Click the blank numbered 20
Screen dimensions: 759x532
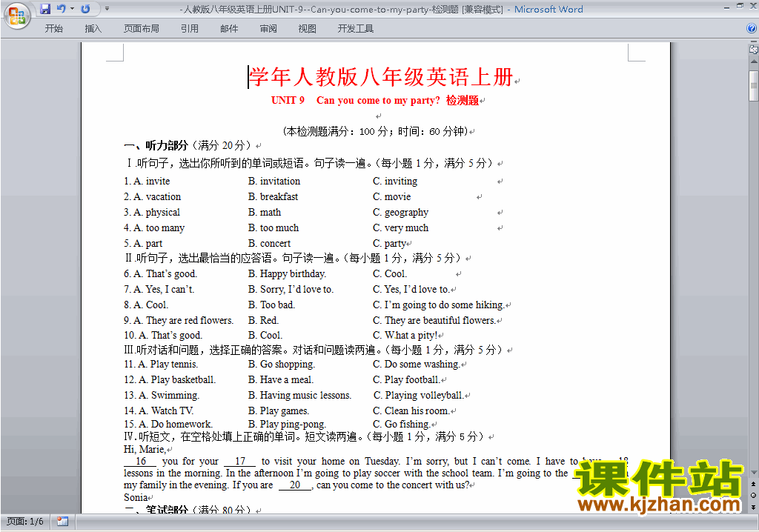tap(295, 485)
